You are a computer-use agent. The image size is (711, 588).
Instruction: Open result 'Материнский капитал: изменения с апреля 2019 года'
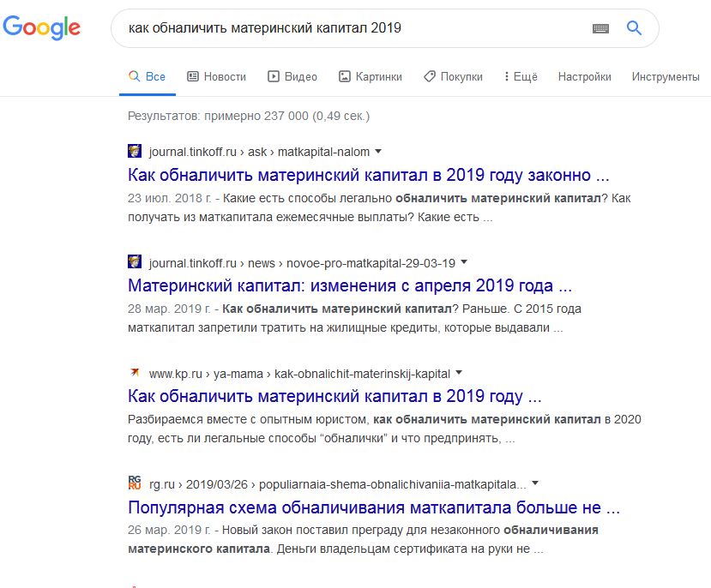click(350, 285)
